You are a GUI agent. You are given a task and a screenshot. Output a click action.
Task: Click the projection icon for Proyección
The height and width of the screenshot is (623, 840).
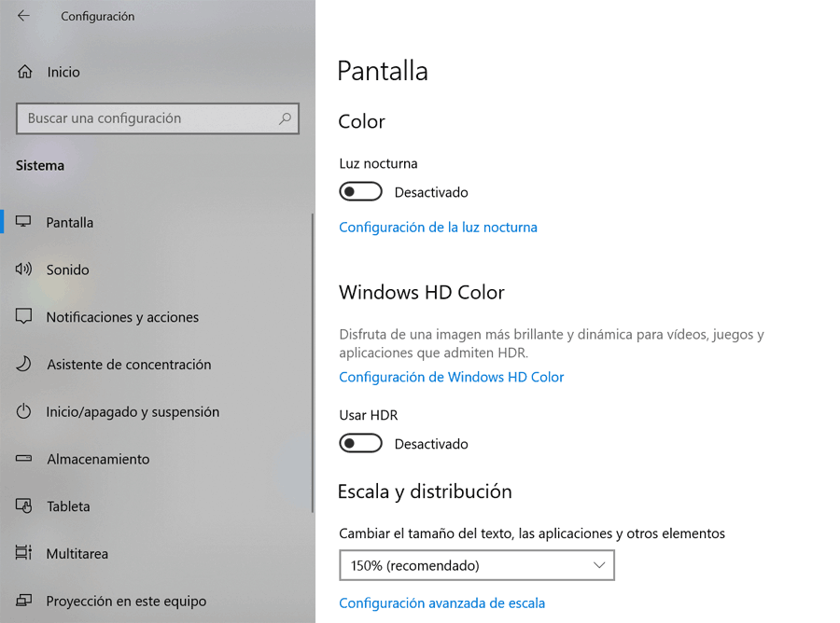(23, 601)
